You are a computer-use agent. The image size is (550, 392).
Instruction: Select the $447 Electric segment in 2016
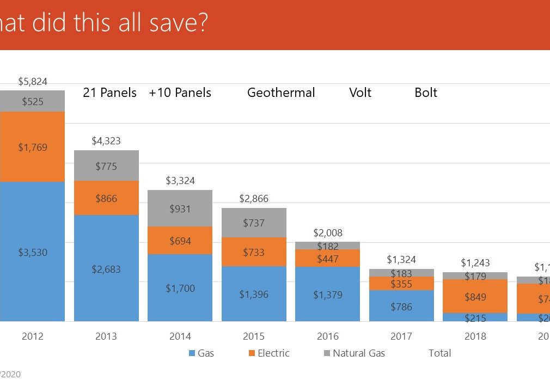point(327,259)
